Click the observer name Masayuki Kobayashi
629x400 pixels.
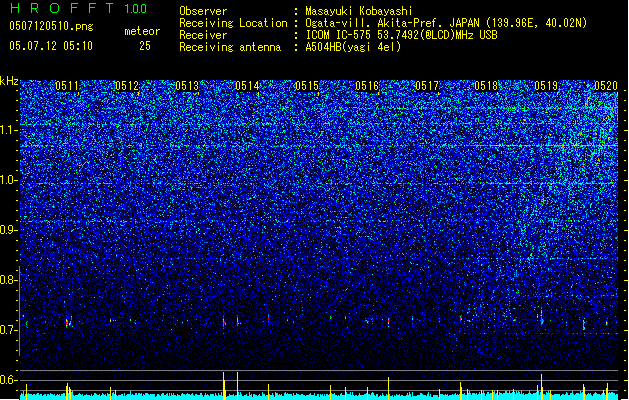[359, 11]
